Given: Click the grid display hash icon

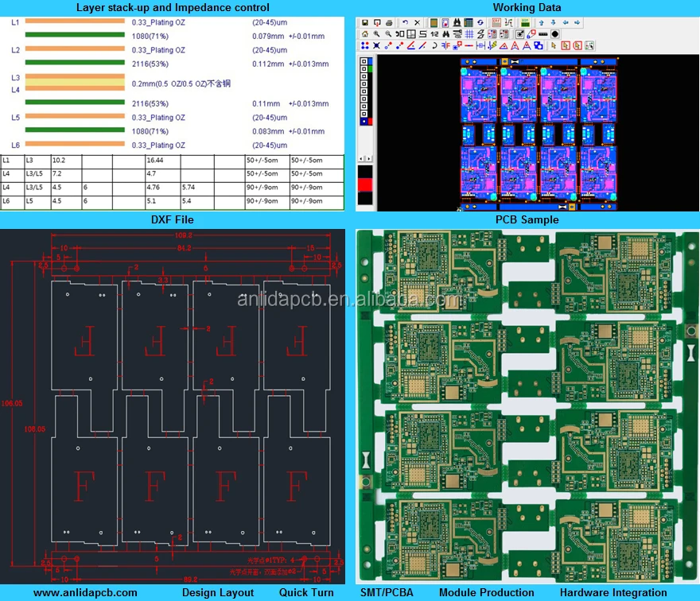Looking at the screenshot, I should (x=470, y=34).
